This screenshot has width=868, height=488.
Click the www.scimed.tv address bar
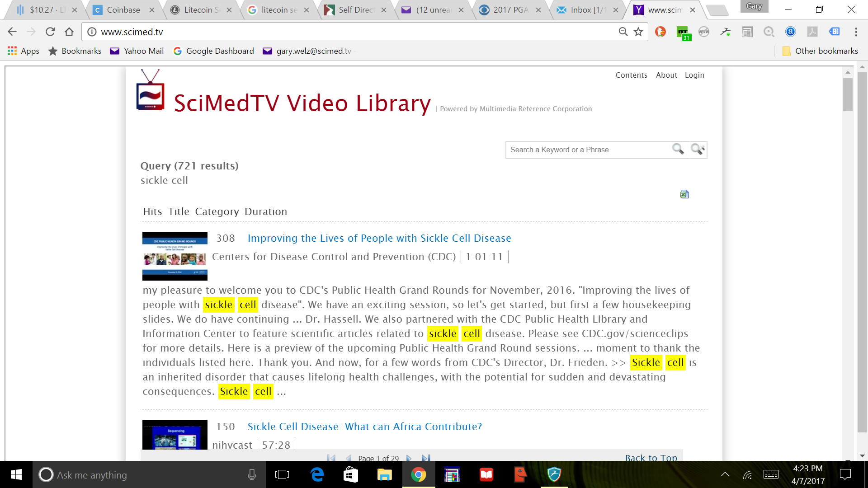click(353, 32)
